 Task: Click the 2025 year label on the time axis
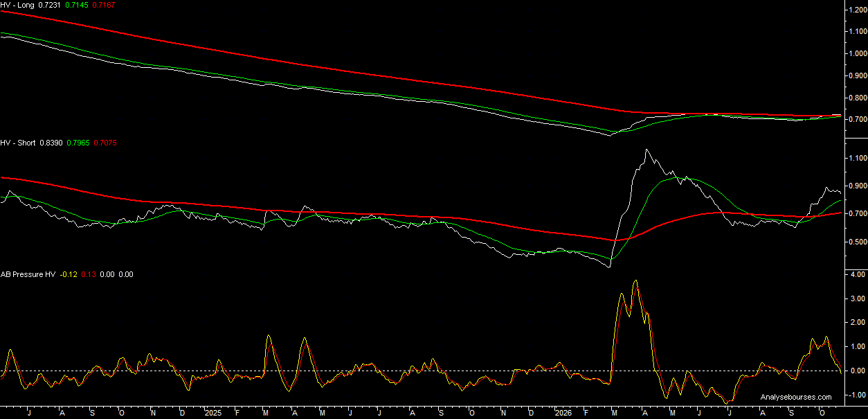[x=213, y=411]
